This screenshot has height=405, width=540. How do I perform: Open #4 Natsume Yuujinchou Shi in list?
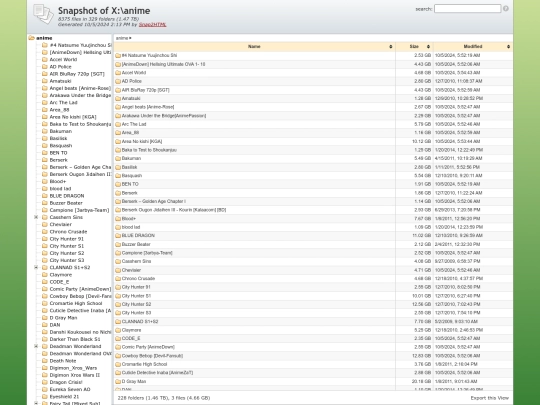point(149,55)
